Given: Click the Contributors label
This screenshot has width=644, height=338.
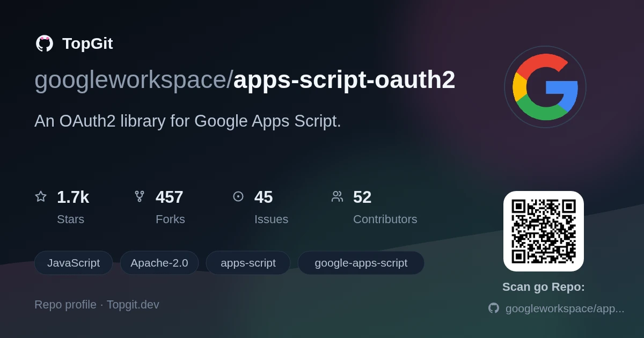Looking at the screenshot, I should (x=385, y=219).
